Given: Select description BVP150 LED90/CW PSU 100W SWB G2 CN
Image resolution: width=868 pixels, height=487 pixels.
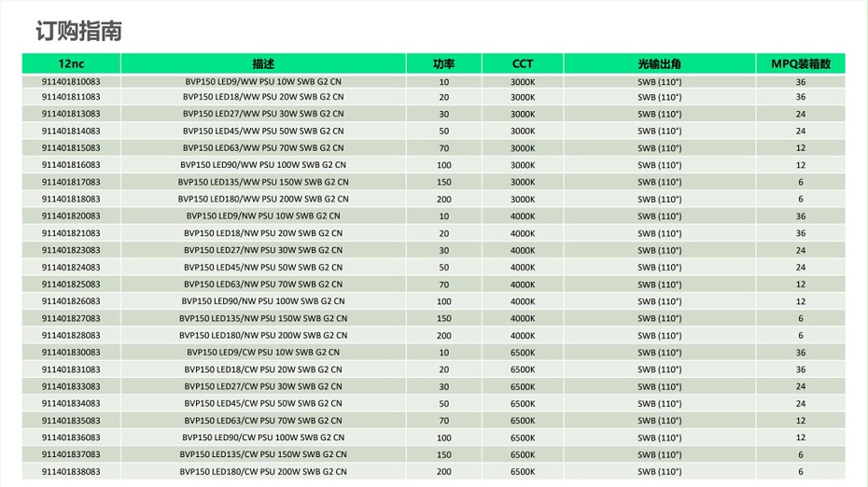Looking at the screenshot, I should coord(263,438).
